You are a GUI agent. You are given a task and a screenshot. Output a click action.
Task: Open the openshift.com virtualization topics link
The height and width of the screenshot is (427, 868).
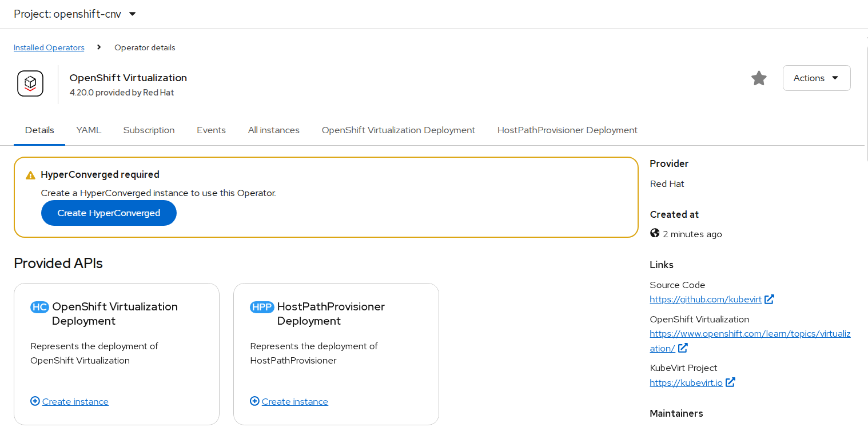(x=749, y=334)
